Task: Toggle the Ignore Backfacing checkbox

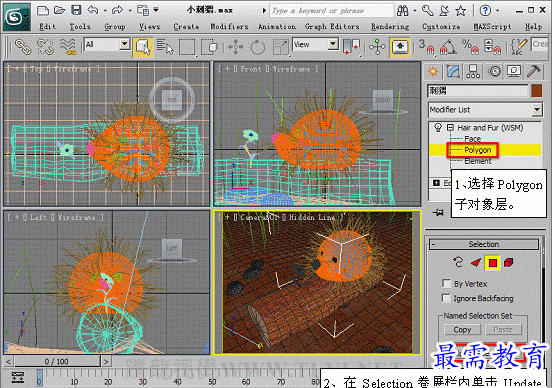Action: pyautogui.click(x=446, y=298)
